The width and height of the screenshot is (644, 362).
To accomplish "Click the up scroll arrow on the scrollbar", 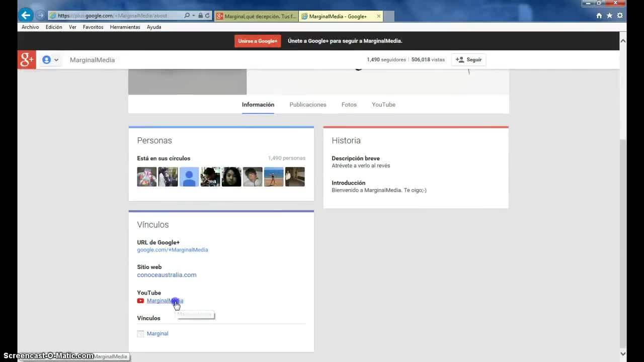I will coord(623,40).
